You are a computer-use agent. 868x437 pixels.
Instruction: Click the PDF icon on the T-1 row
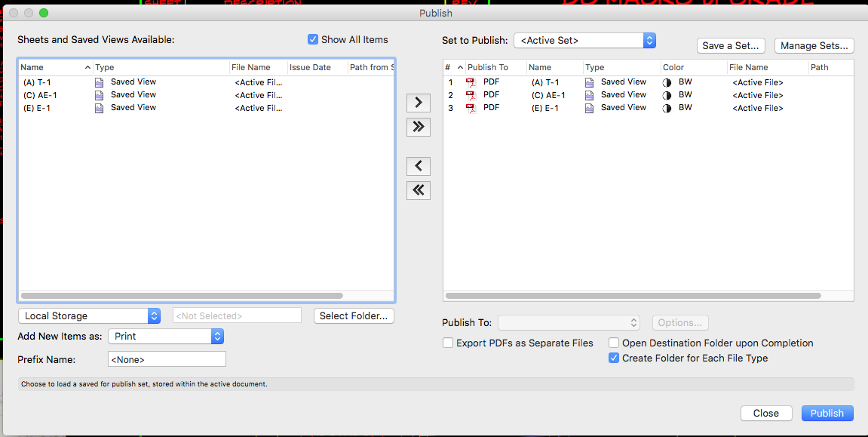(472, 82)
